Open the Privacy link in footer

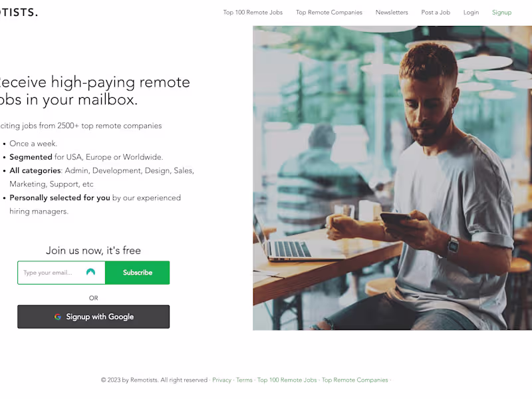pos(221,380)
